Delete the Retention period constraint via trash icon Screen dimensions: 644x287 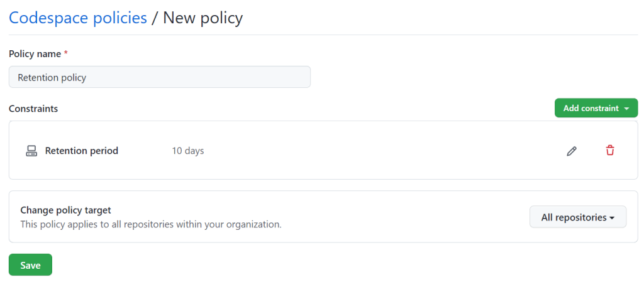coord(610,151)
